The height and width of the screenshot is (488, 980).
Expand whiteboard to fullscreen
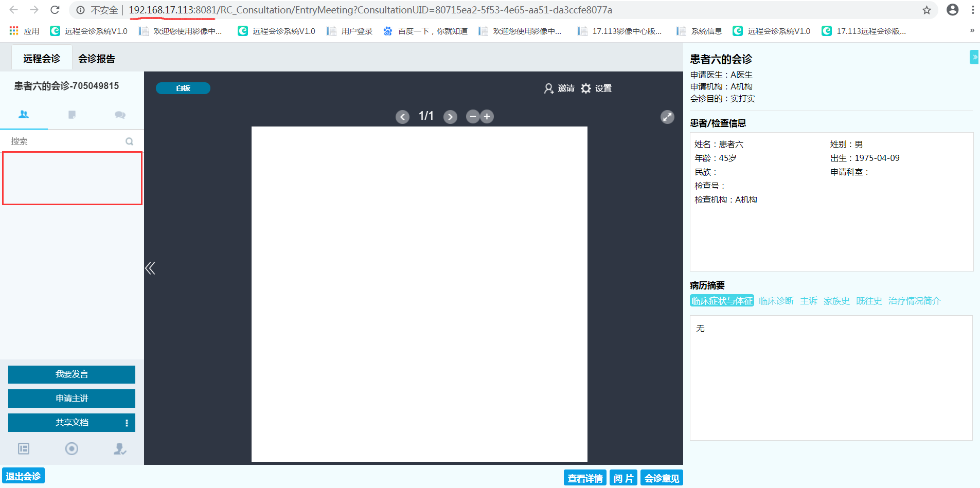pyautogui.click(x=667, y=117)
